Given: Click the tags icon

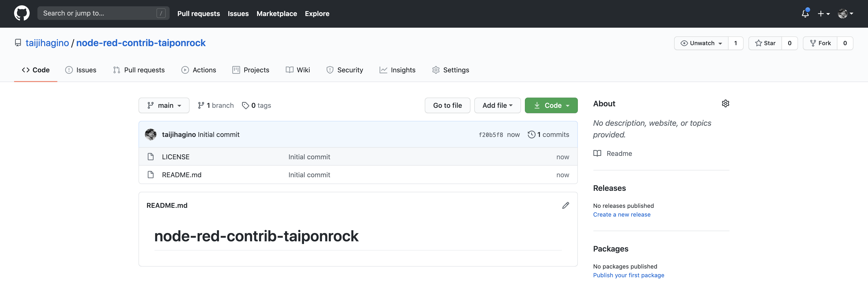Looking at the screenshot, I should click(245, 106).
